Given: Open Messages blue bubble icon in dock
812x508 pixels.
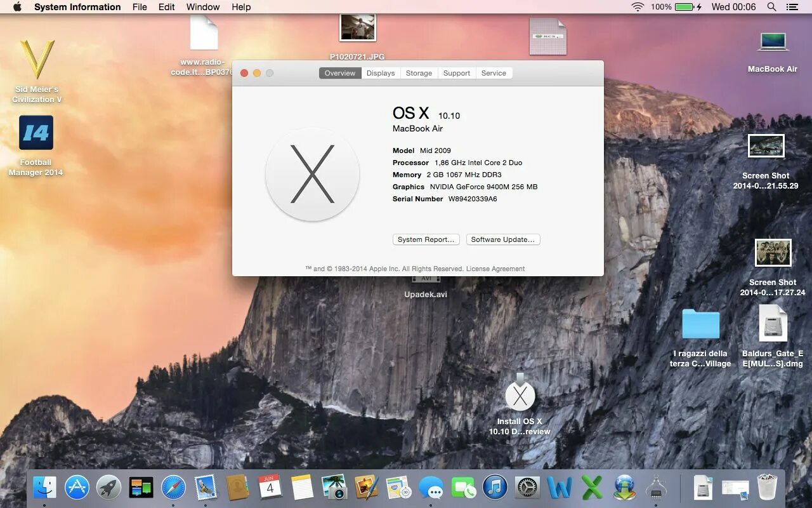Looking at the screenshot, I should tap(431, 488).
